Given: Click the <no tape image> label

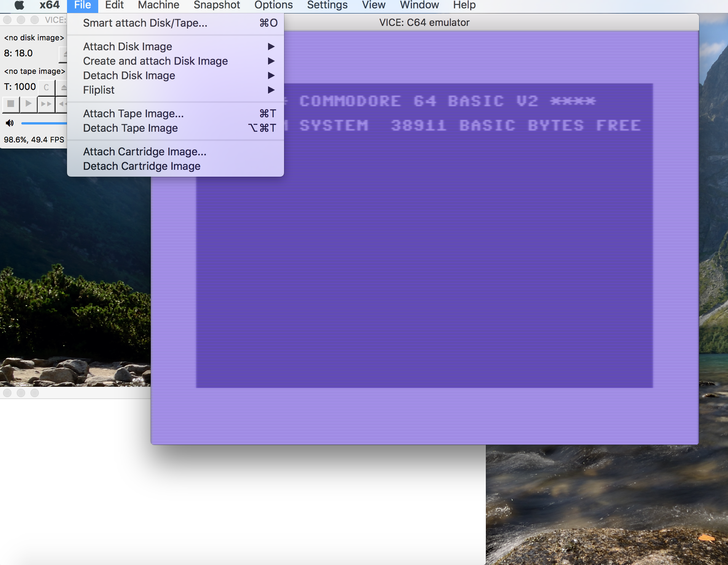Looking at the screenshot, I should pyautogui.click(x=35, y=71).
